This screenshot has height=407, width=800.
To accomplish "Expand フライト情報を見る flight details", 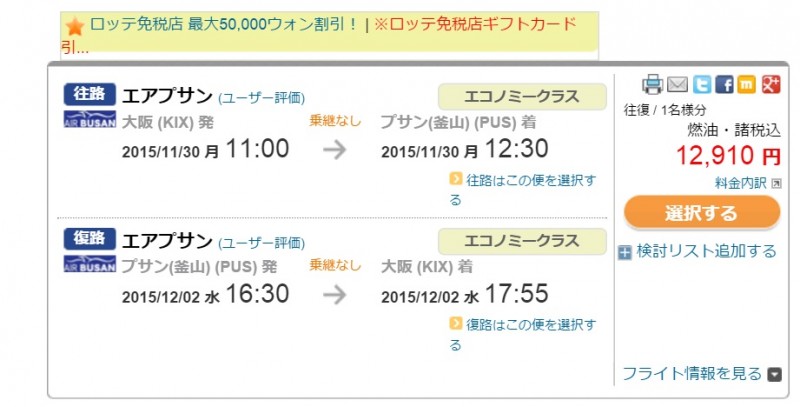I will (x=702, y=374).
